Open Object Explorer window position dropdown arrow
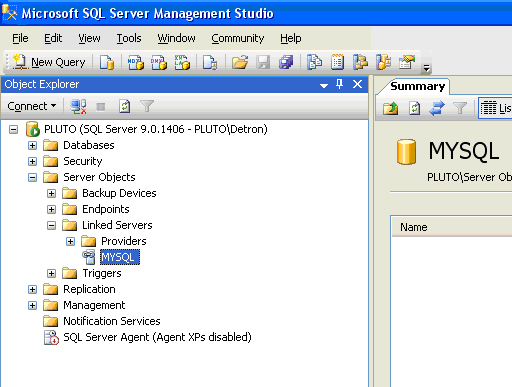 pos(324,86)
